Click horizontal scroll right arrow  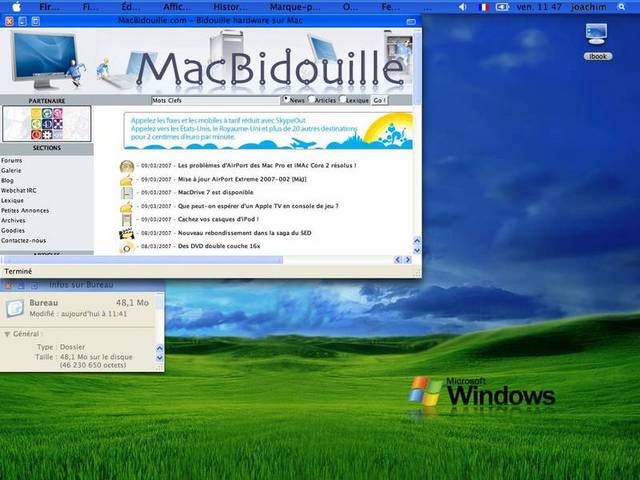(x=407, y=260)
